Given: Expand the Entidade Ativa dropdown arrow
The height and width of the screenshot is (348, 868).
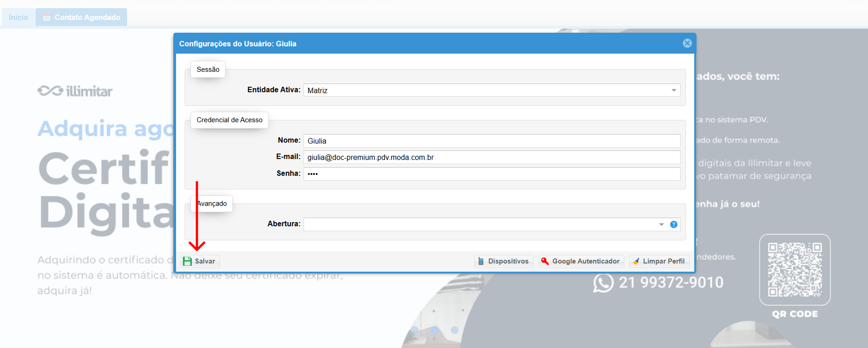Looking at the screenshot, I should pyautogui.click(x=674, y=90).
